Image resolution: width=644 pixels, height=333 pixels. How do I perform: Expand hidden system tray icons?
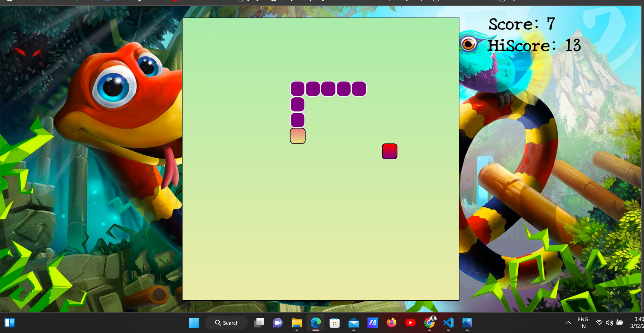[x=568, y=323]
